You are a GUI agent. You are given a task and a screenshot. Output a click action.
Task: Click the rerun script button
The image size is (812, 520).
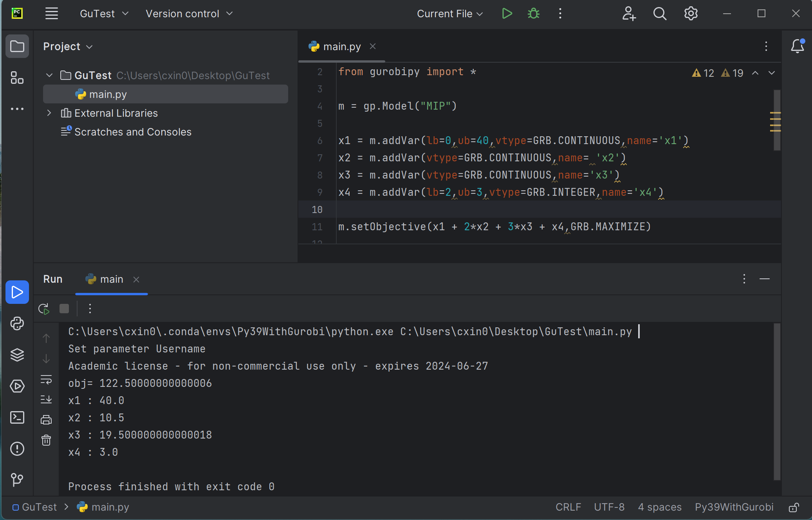44,308
